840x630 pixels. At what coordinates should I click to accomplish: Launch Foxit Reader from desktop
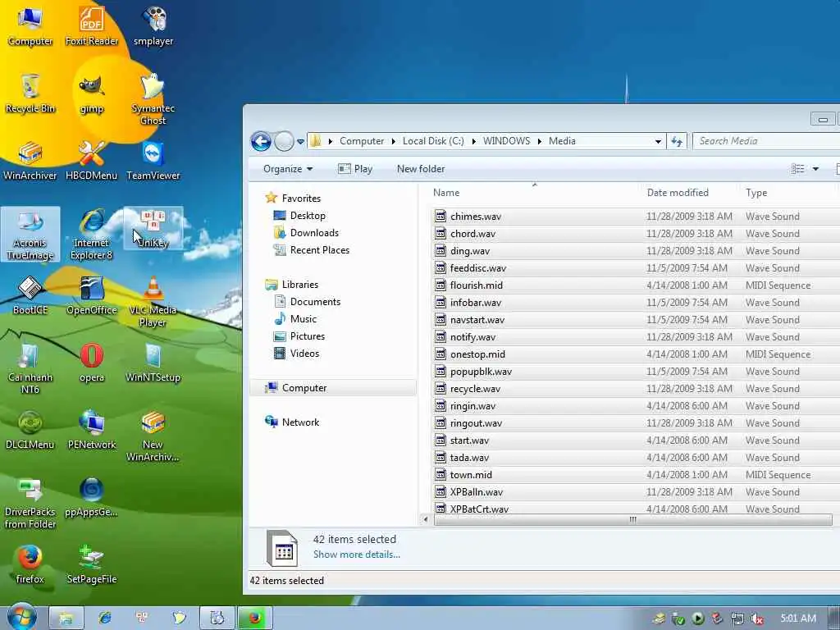click(x=92, y=25)
